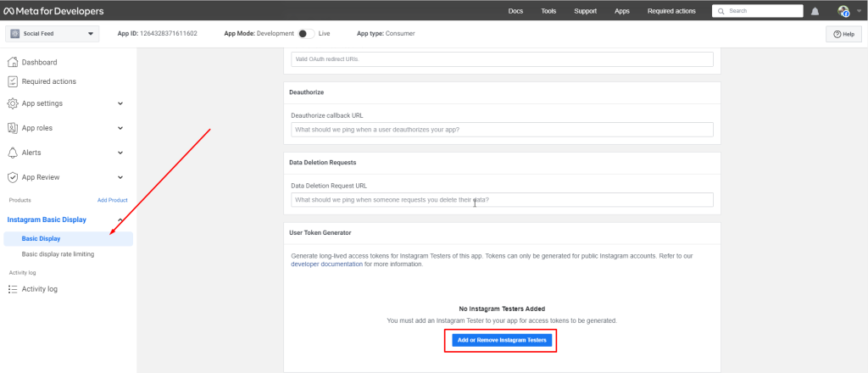
Task: Open the Apps menu
Action: click(x=621, y=11)
